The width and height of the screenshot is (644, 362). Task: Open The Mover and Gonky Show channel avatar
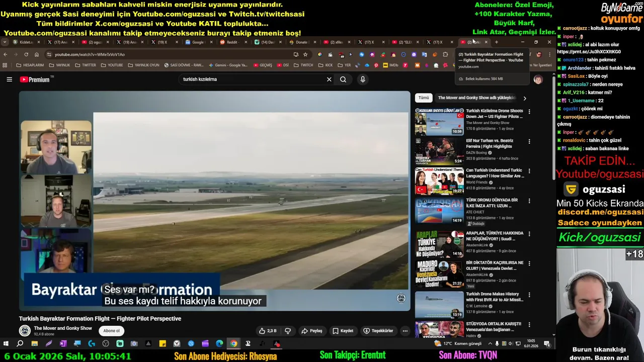click(25, 331)
